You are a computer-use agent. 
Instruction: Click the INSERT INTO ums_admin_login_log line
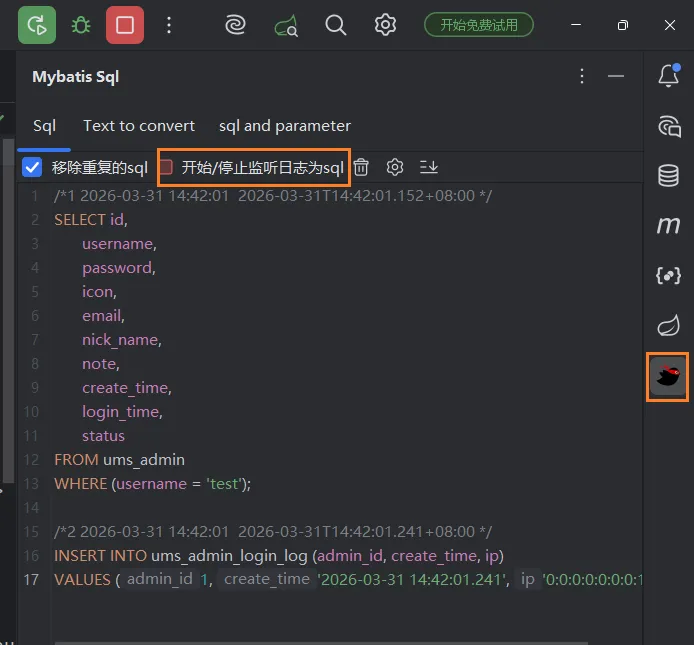pos(279,556)
